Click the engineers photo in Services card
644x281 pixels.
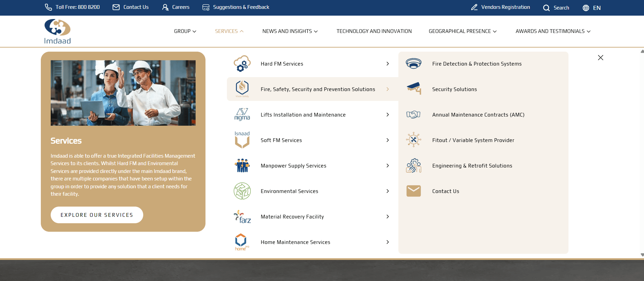coord(123,93)
